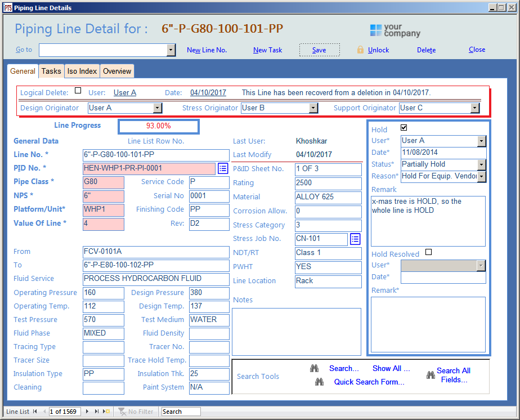Click binoculars icon next to Quick Search Form
The height and width of the screenshot is (420, 520).
(x=319, y=382)
